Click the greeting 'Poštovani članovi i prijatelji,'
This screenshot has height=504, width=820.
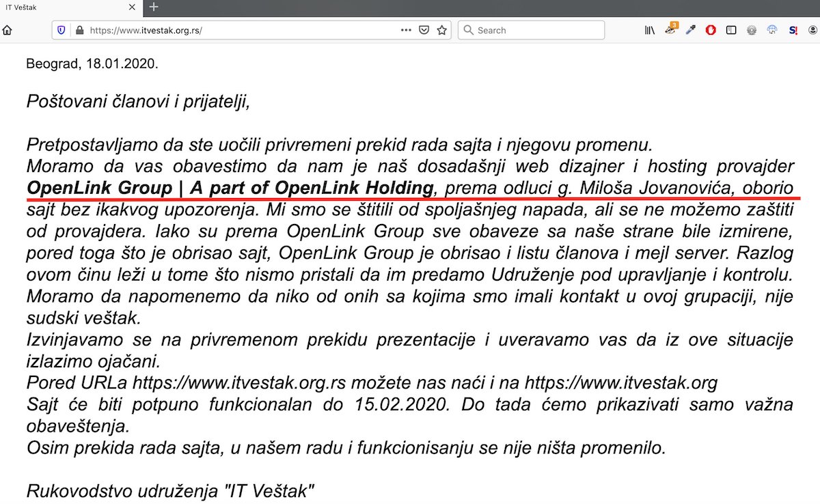(139, 102)
